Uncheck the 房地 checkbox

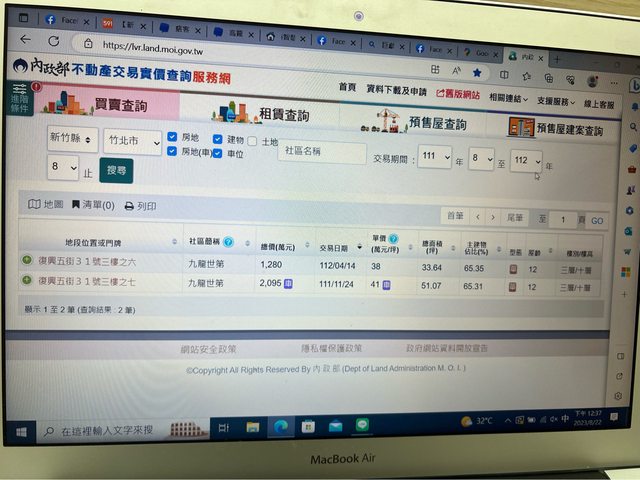[173, 136]
